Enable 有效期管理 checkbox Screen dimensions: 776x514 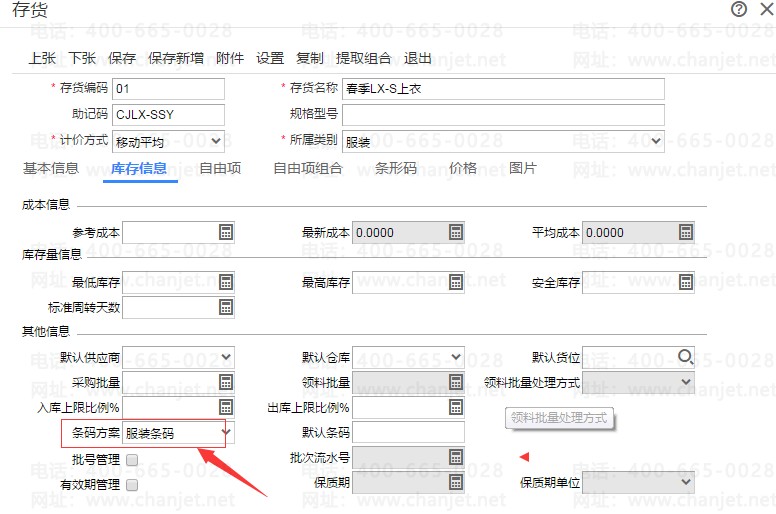coord(132,485)
